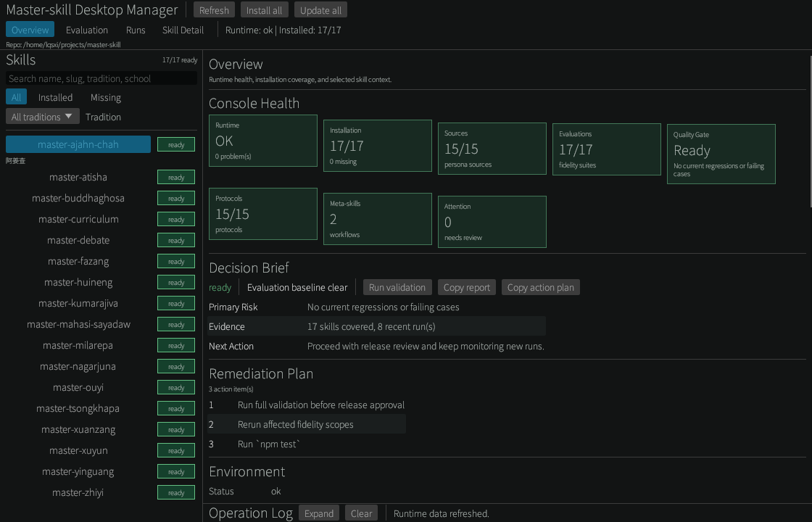Viewport: 812px width, 522px height.
Task: Select master-buddhaghosa in skills list
Action: tap(78, 198)
